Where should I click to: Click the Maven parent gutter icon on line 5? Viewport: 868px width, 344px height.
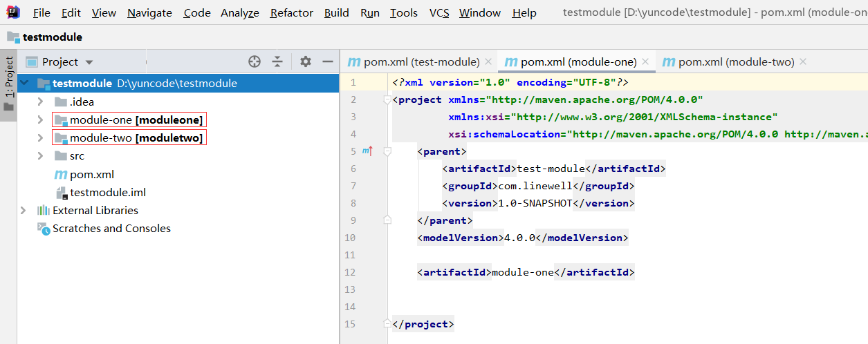pos(367,151)
